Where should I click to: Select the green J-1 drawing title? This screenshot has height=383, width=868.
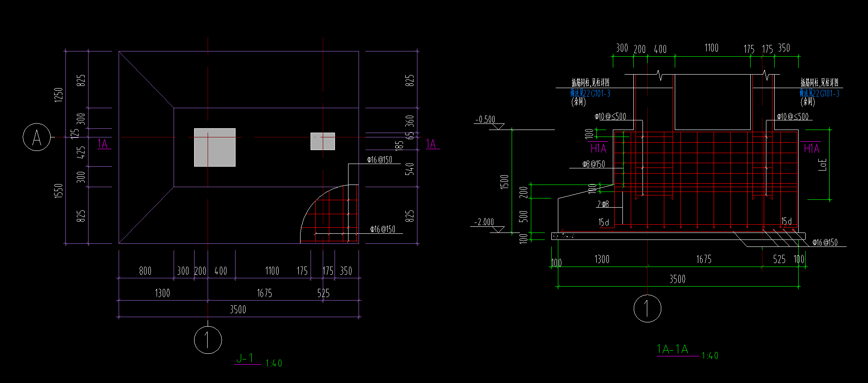click(245, 358)
